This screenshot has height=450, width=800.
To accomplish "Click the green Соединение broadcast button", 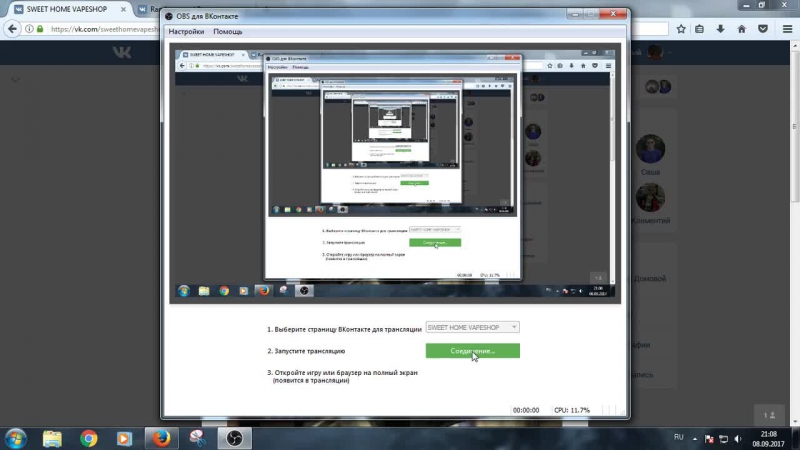I will 472,351.
